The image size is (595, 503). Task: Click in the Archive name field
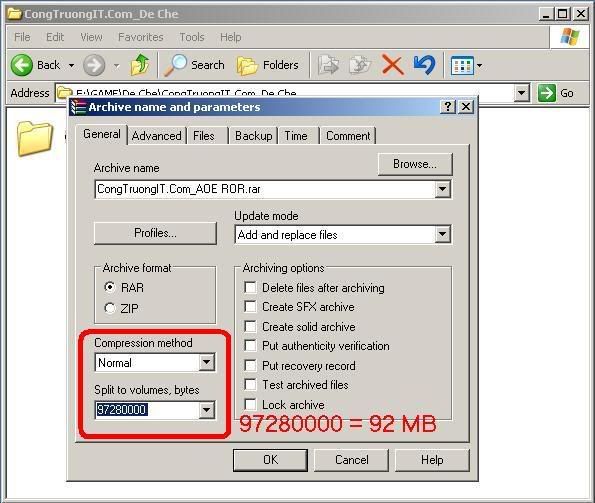[264, 189]
